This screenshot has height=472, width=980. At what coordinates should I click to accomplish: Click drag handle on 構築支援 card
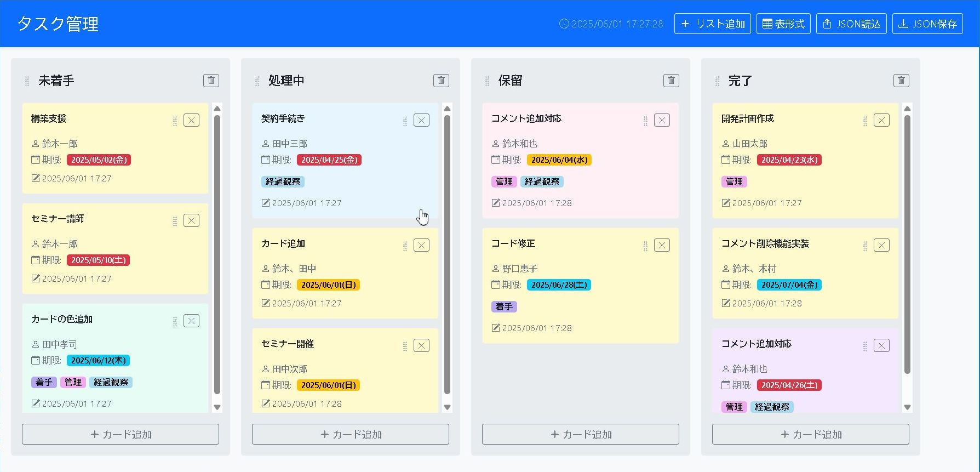[x=175, y=121]
